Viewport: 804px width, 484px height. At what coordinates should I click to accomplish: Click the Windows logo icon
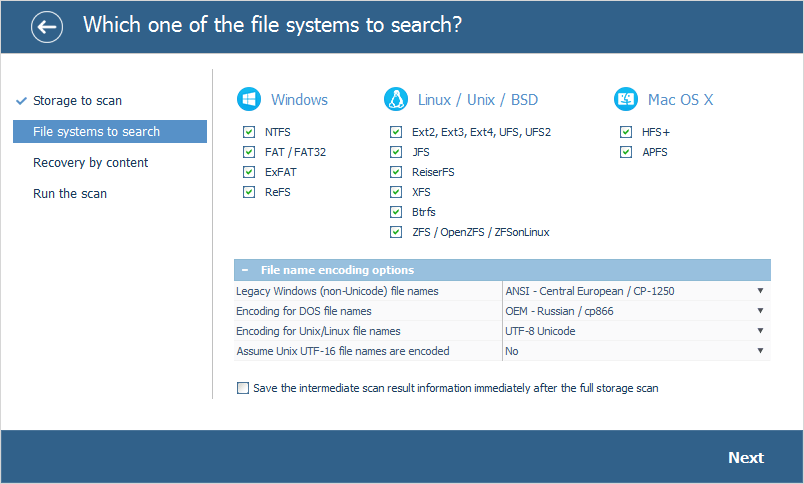[249, 99]
